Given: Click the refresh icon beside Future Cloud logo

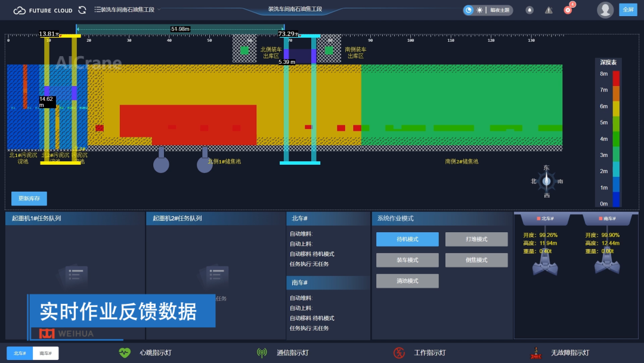Looking at the screenshot, I should coord(82,10).
